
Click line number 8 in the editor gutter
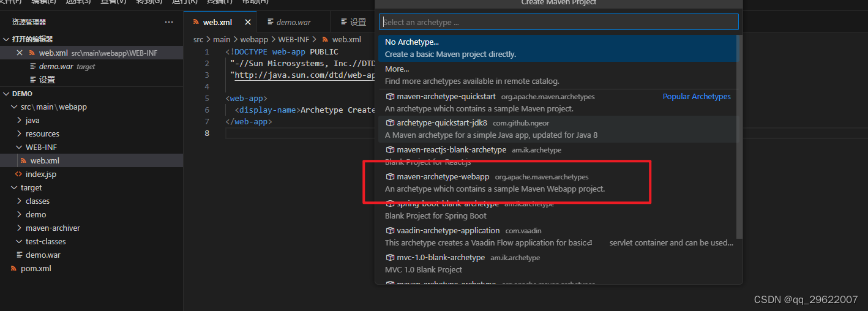pyautogui.click(x=207, y=133)
